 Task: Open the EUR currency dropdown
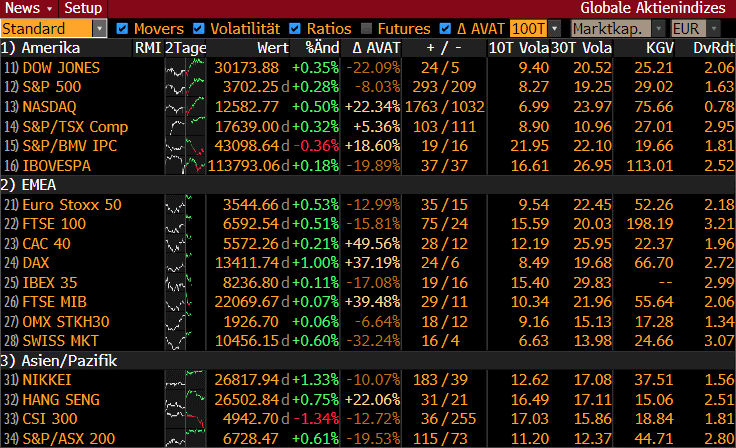[x=695, y=29]
